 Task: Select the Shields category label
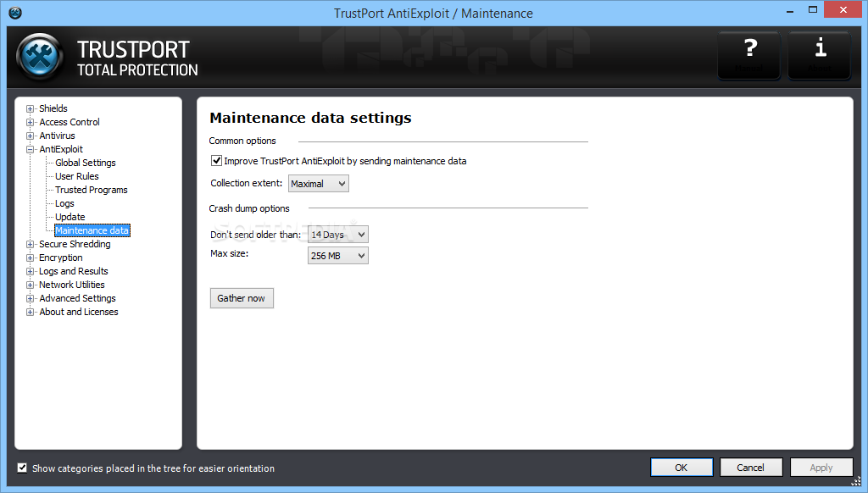pyautogui.click(x=53, y=108)
